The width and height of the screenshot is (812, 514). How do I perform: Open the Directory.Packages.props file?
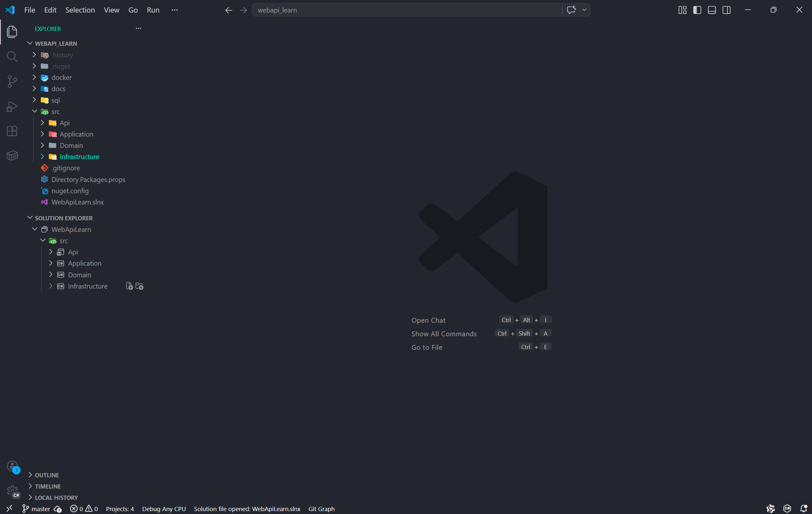pyautogui.click(x=88, y=179)
